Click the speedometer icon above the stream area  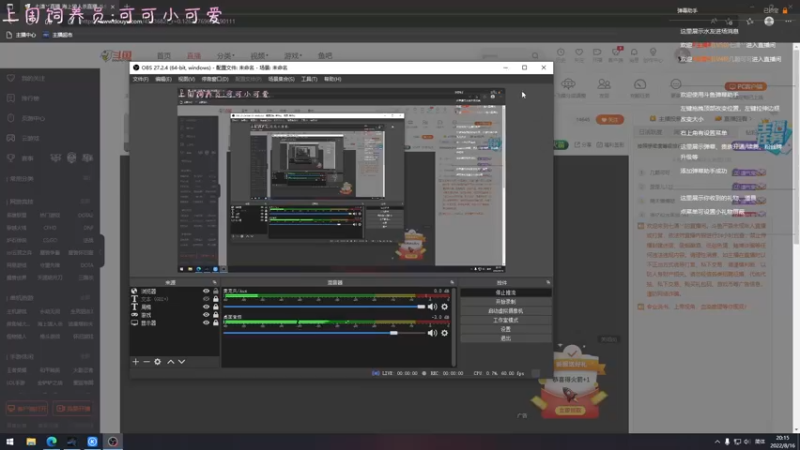(x=640, y=84)
